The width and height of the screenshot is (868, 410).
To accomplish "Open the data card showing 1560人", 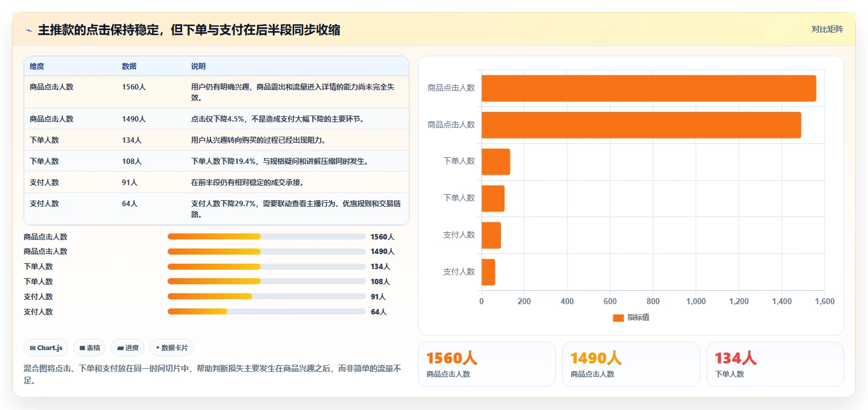I will (x=487, y=364).
